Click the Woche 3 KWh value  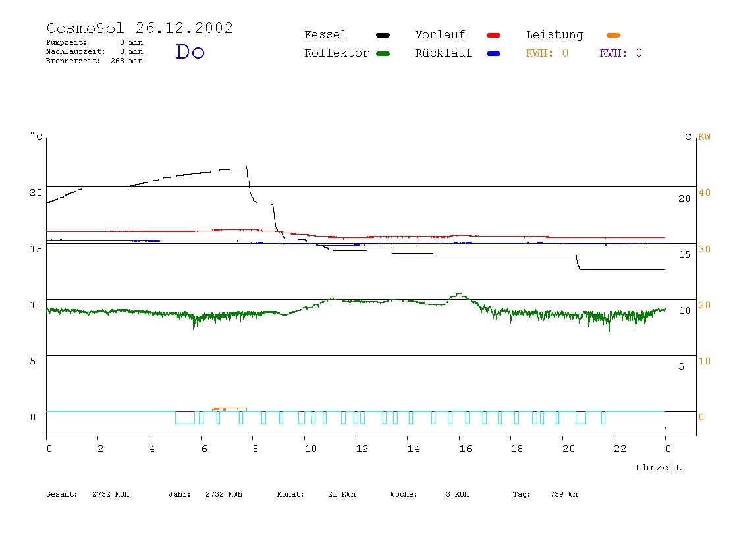click(x=429, y=494)
